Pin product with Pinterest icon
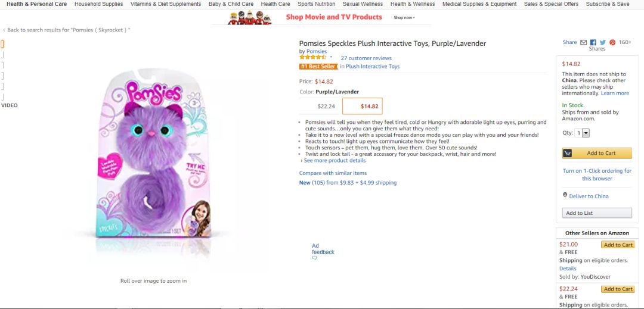644x309 pixels. tap(612, 42)
